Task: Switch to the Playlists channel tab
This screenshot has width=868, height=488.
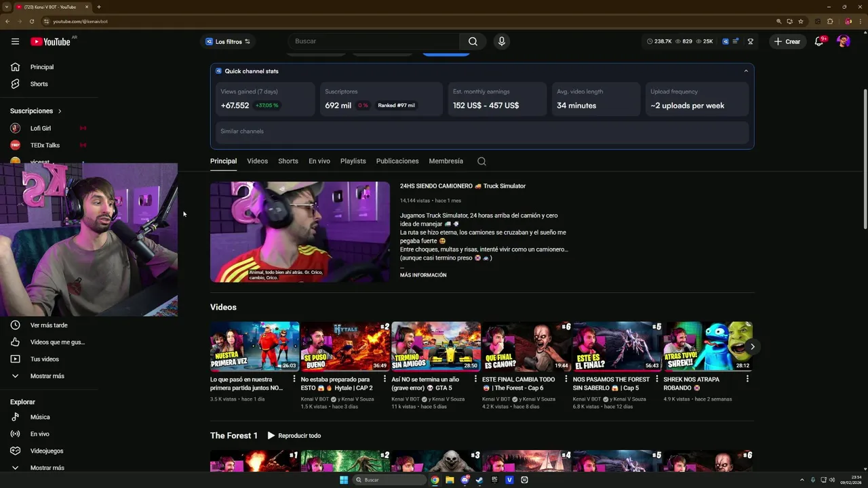Action: [353, 161]
